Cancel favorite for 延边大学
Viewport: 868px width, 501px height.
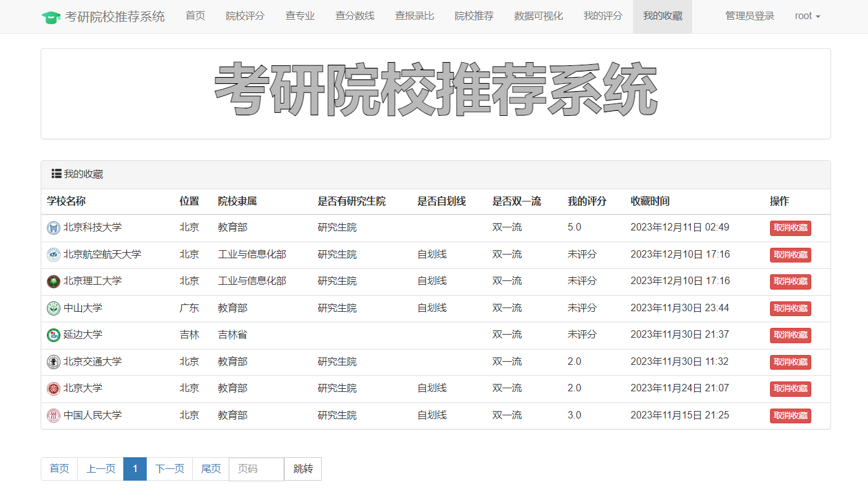tap(790, 335)
